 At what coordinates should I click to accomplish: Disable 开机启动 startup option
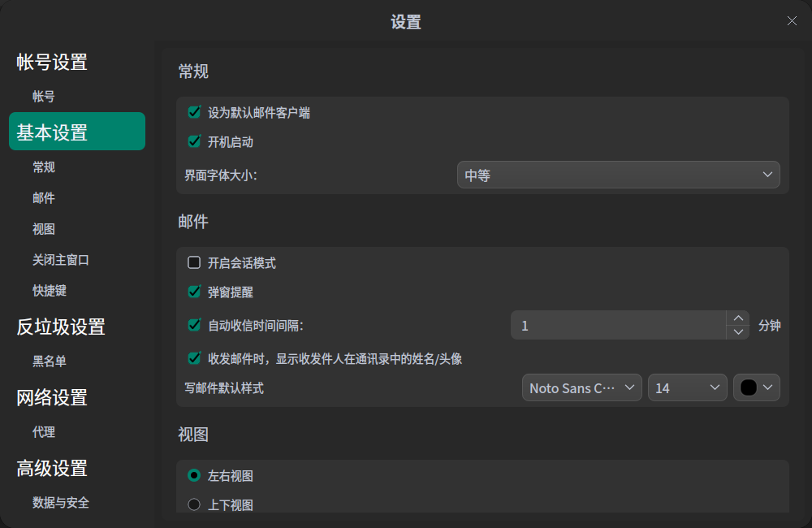click(x=194, y=141)
